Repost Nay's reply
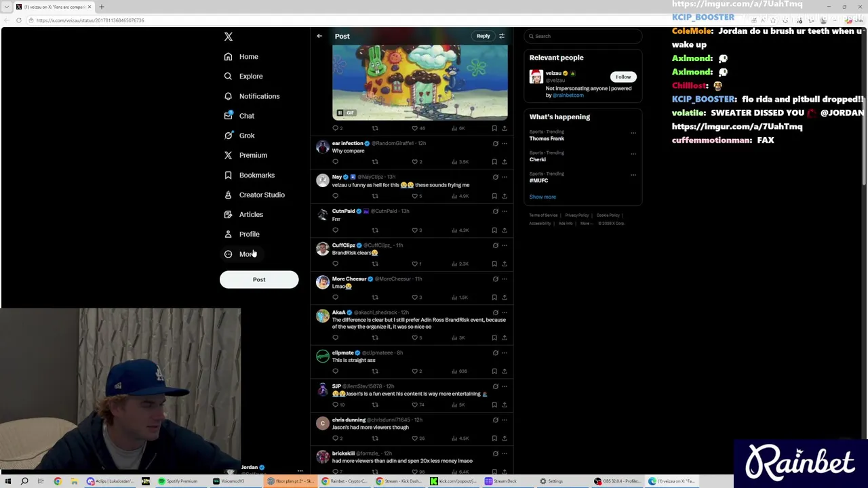This screenshot has height=488, width=868. [375, 196]
